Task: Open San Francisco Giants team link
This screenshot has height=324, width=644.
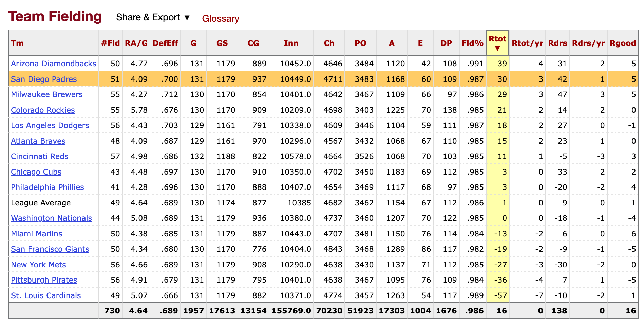Action: click(x=50, y=249)
